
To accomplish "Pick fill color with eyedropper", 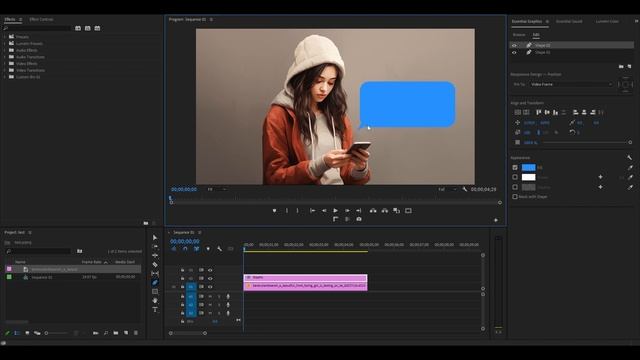I will coord(631,167).
